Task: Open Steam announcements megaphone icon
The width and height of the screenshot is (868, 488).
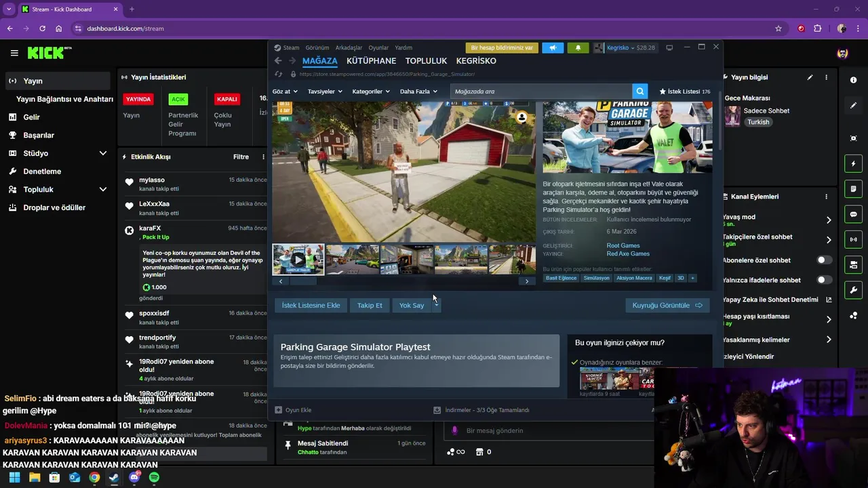Action: pyautogui.click(x=553, y=47)
